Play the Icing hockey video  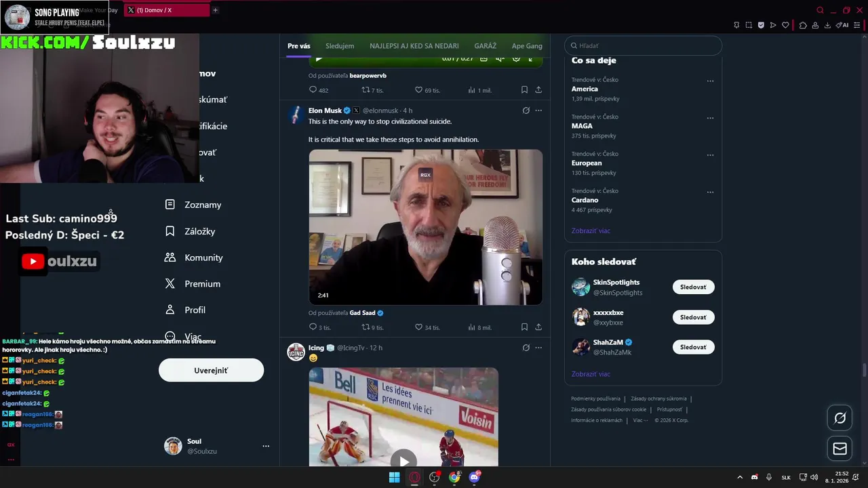point(403,461)
